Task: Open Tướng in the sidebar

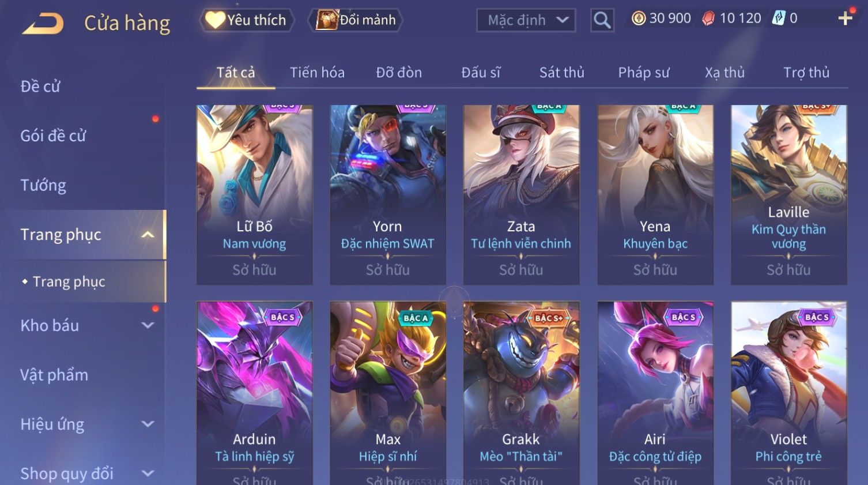Action: 43,185
